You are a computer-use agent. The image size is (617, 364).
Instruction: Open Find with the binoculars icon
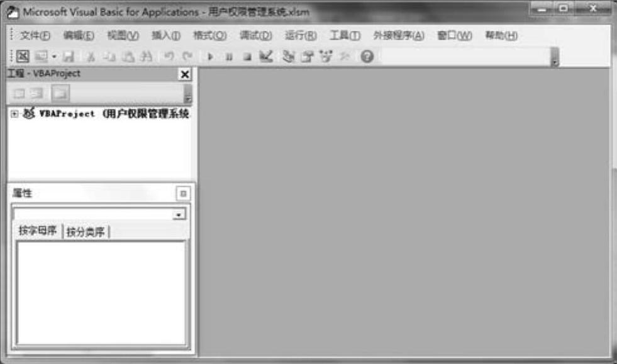(x=146, y=57)
